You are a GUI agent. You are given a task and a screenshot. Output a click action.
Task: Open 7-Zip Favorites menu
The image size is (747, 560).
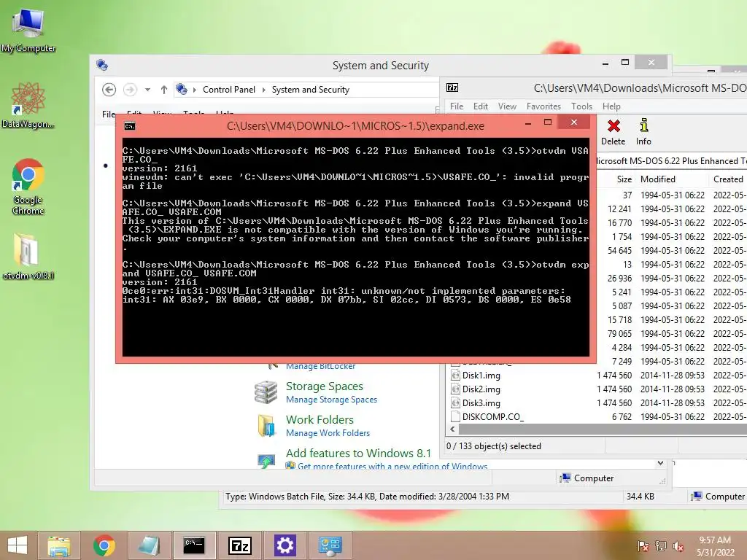tap(543, 106)
